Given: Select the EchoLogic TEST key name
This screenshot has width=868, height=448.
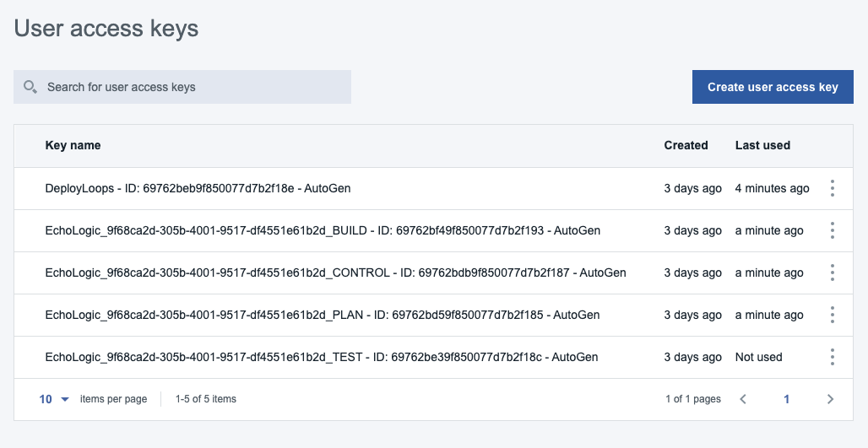Looking at the screenshot, I should [321, 357].
